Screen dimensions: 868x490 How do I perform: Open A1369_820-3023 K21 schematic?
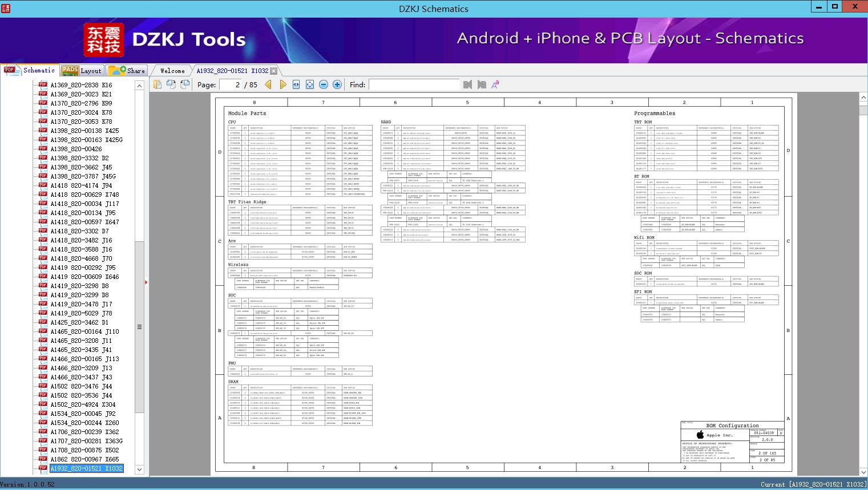click(x=81, y=94)
